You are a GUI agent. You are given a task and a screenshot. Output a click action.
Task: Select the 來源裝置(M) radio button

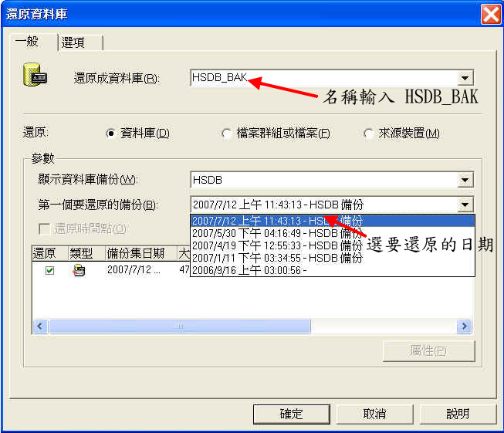point(368,133)
